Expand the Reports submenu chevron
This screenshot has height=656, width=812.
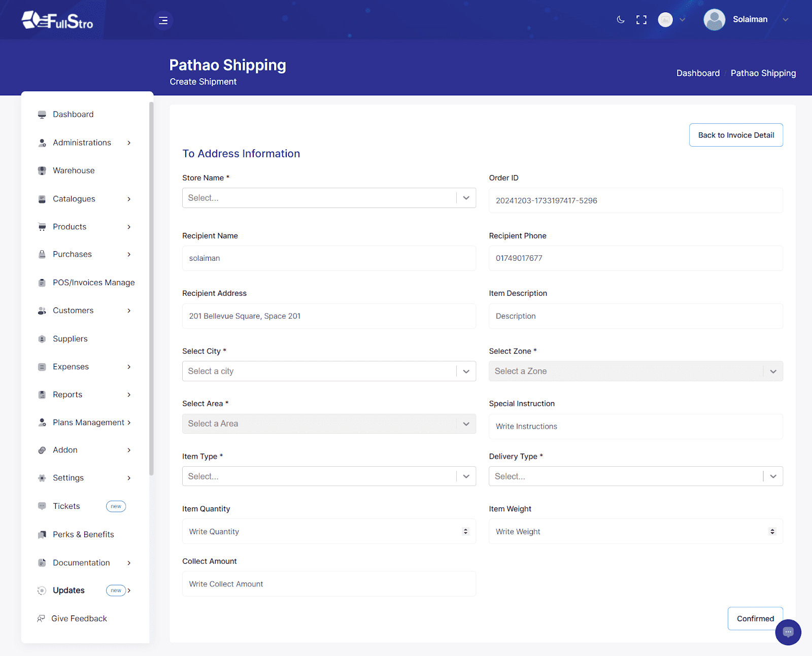pyautogui.click(x=129, y=395)
